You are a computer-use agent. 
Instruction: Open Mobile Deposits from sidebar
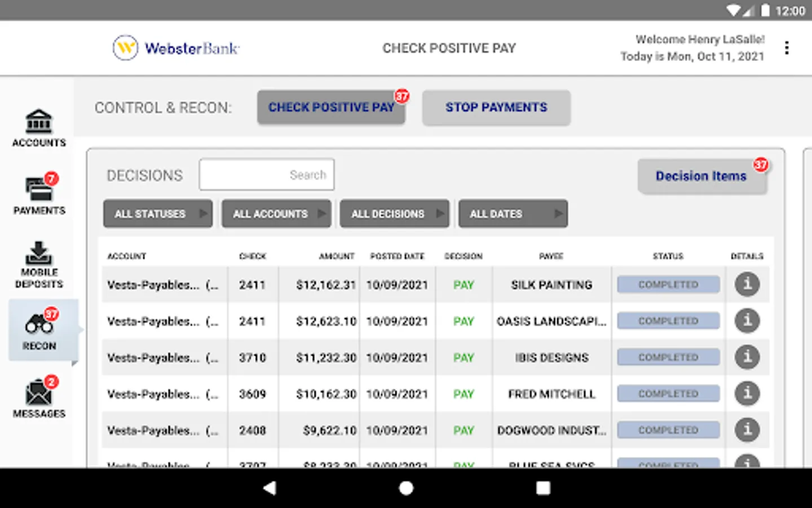[x=39, y=265]
